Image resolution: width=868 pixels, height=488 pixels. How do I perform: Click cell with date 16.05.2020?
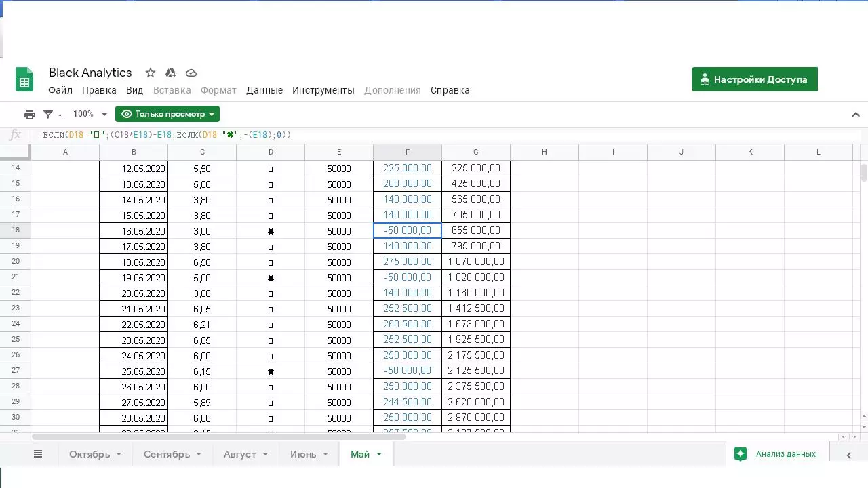(x=134, y=231)
